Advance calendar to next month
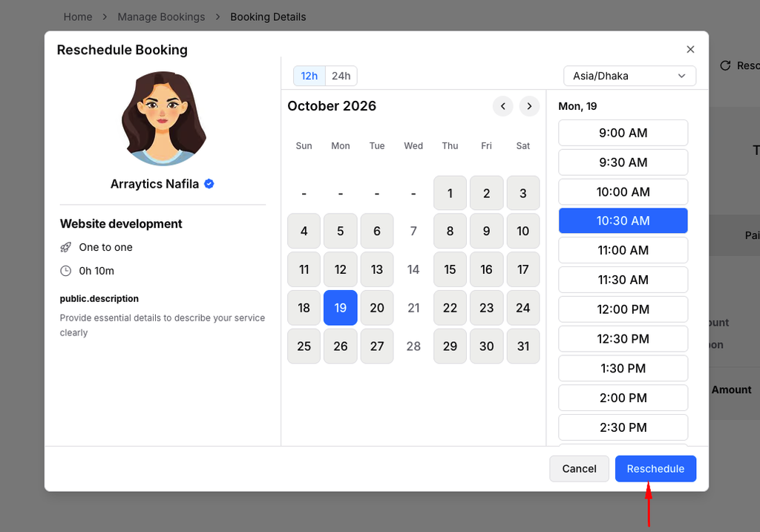This screenshot has width=760, height=532. [529, 106]
